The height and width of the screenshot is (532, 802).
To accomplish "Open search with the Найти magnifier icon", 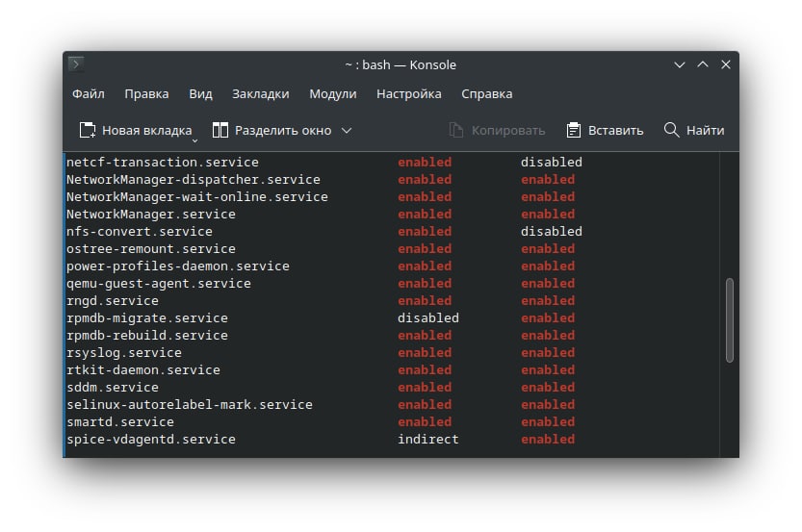I will point(672,130).
